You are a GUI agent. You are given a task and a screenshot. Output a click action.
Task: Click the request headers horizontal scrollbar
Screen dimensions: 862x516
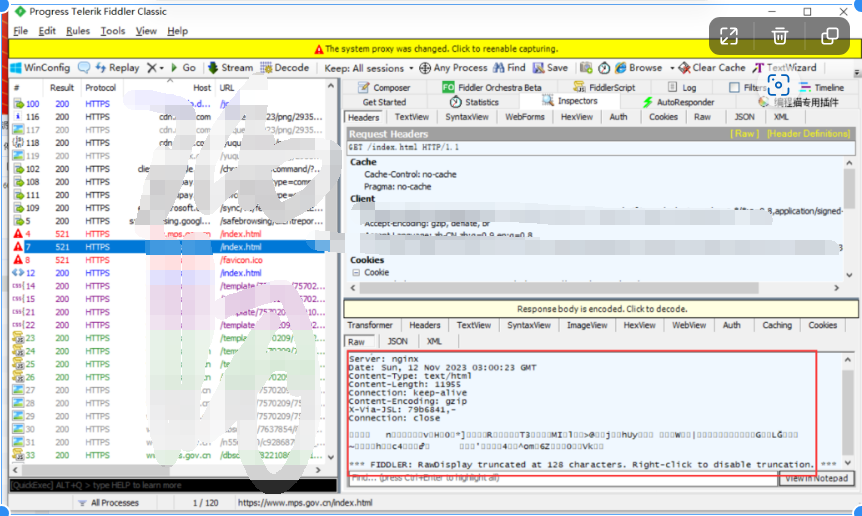[560, 288]
